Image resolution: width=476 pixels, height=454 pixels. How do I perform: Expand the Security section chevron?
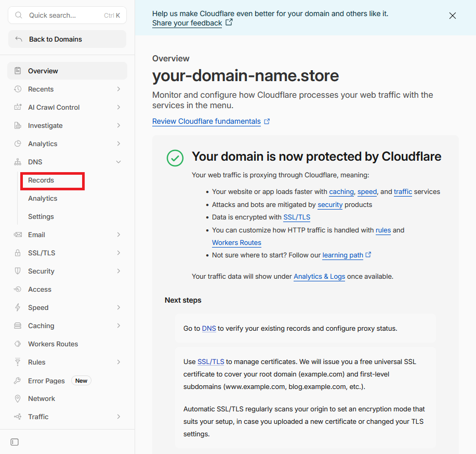pos(118,271)
